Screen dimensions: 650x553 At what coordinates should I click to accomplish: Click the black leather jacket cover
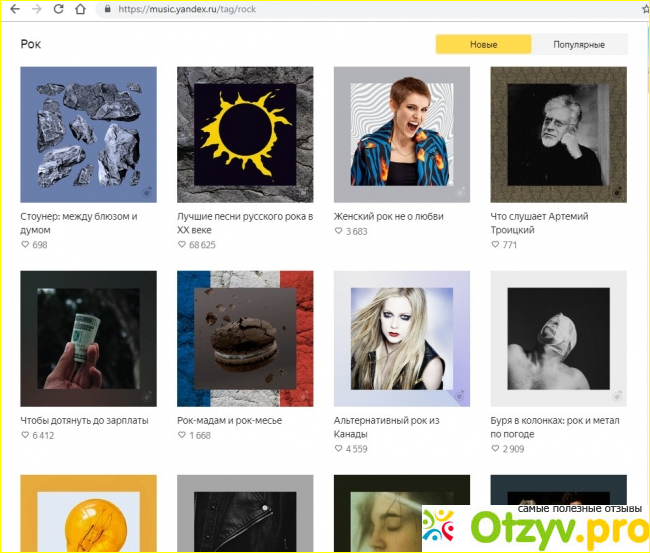[x=245, y=513]
